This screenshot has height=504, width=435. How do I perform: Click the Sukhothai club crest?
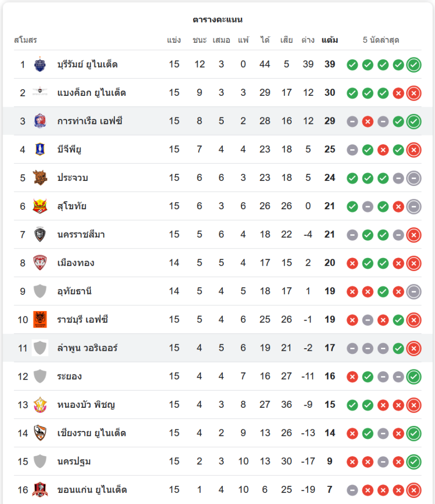pos(40,206)
